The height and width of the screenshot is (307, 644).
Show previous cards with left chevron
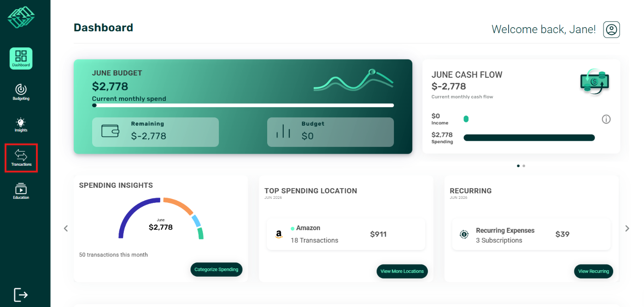coord(66,228)
